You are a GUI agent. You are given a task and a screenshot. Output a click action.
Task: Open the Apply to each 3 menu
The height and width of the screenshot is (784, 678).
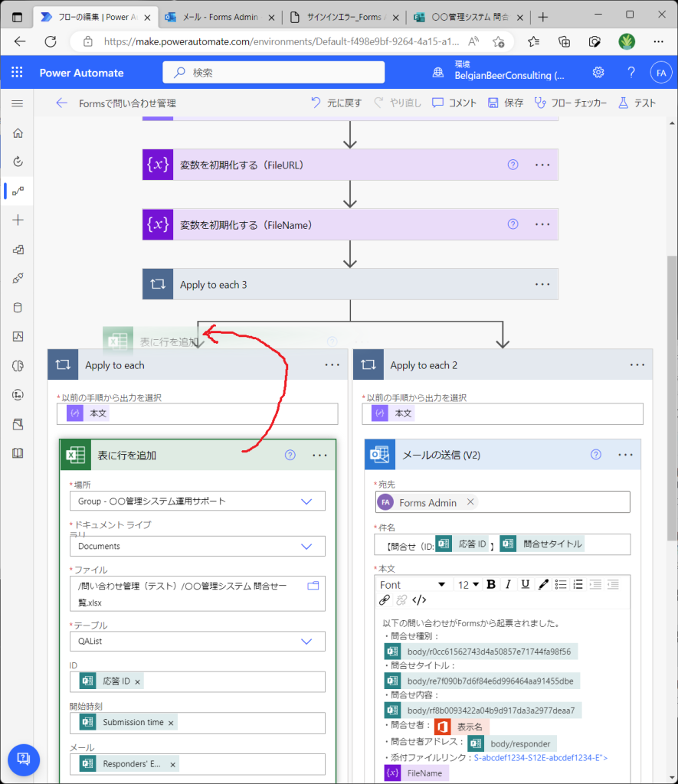pyautogui.click(x=542, y=284)
